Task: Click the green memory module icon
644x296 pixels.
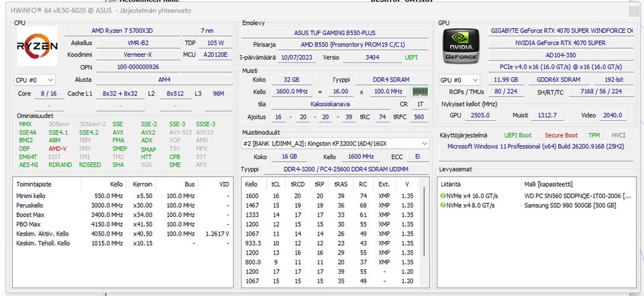Action: pos(420,92)
